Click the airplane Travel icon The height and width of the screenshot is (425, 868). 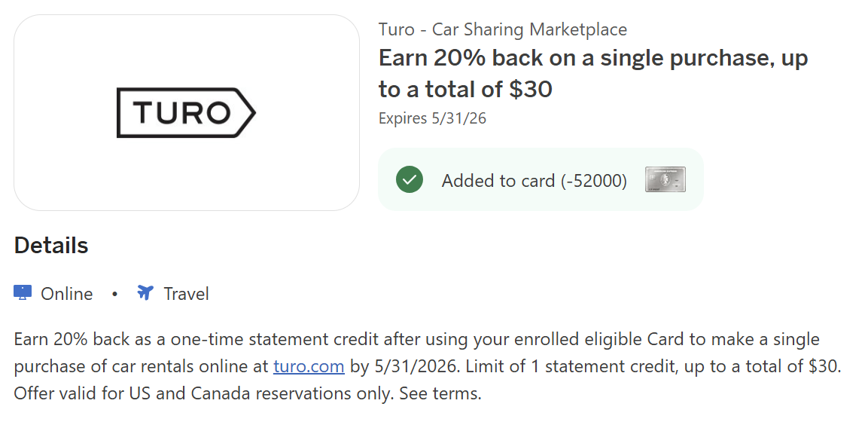145,293
